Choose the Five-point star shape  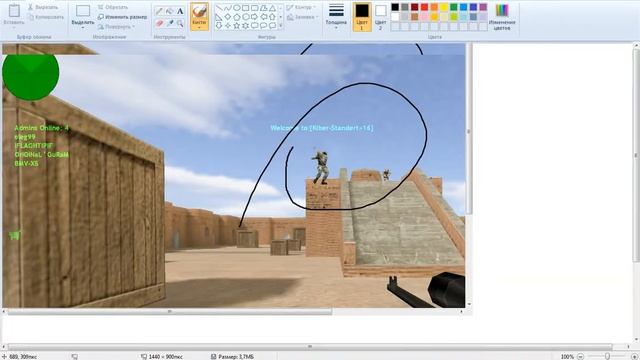click(237, 25)
